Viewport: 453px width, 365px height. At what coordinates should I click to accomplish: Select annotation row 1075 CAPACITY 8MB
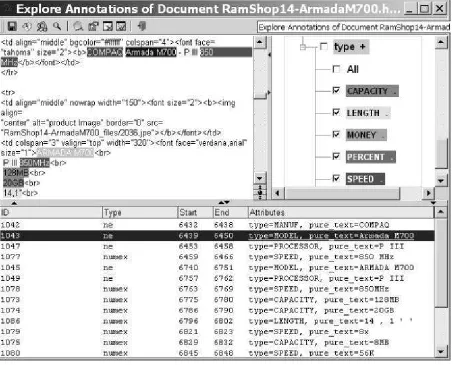pyautogui.click(x=217, y=342)
